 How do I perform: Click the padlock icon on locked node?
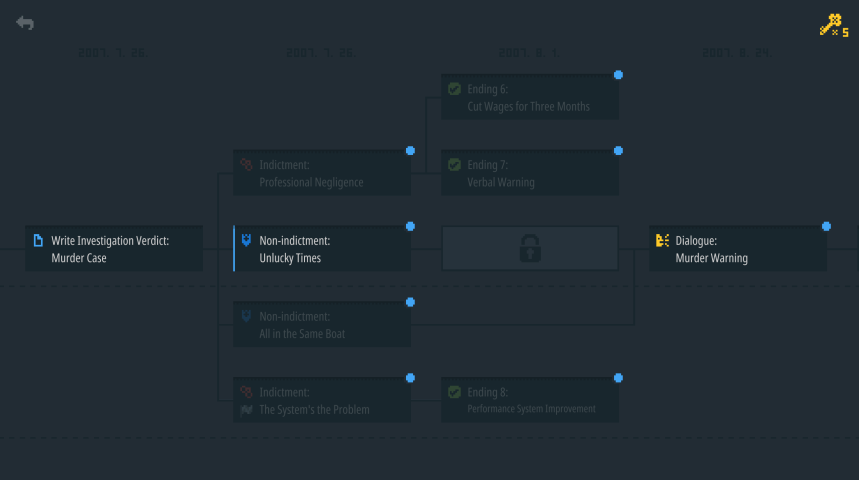tap(530, 249)
